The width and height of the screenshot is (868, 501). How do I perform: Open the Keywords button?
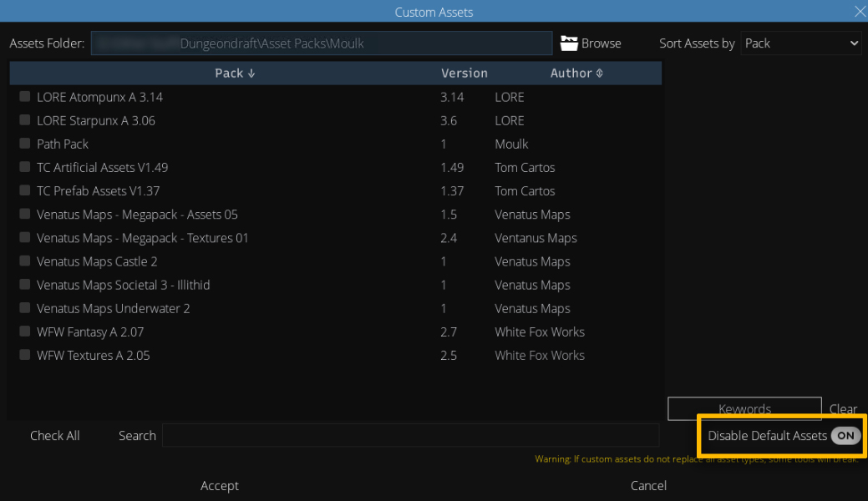point(744,409)
